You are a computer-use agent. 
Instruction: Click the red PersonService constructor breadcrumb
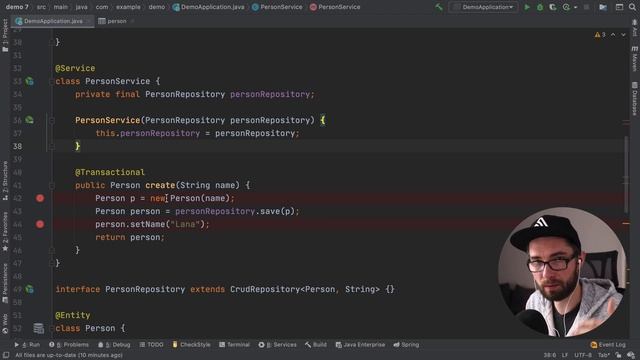[x=335, y=7]
